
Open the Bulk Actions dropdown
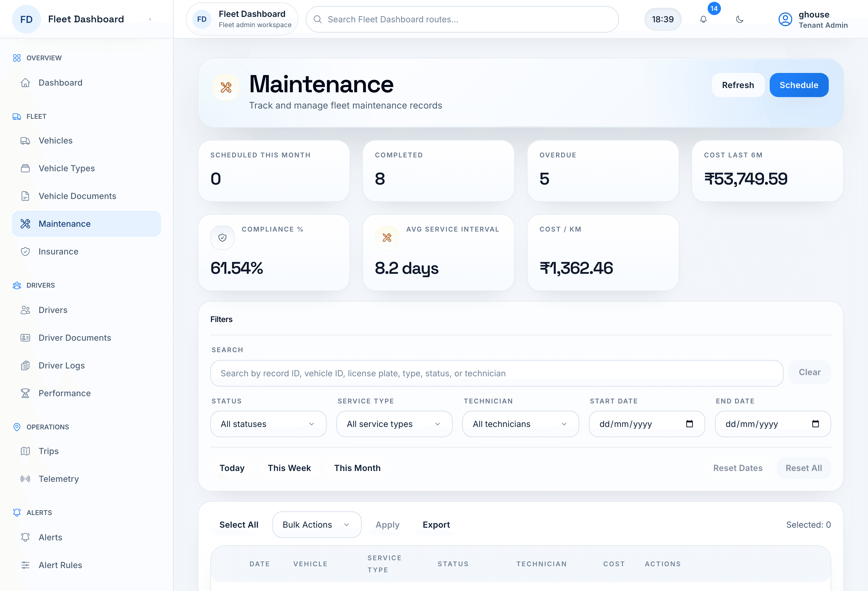pyautogui.click(x=317, y=524)
